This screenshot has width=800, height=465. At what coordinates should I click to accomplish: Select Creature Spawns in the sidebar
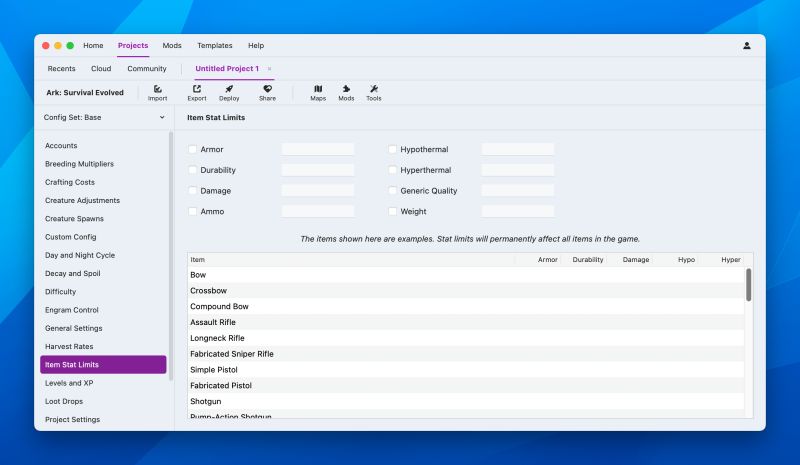coord(103,218)
